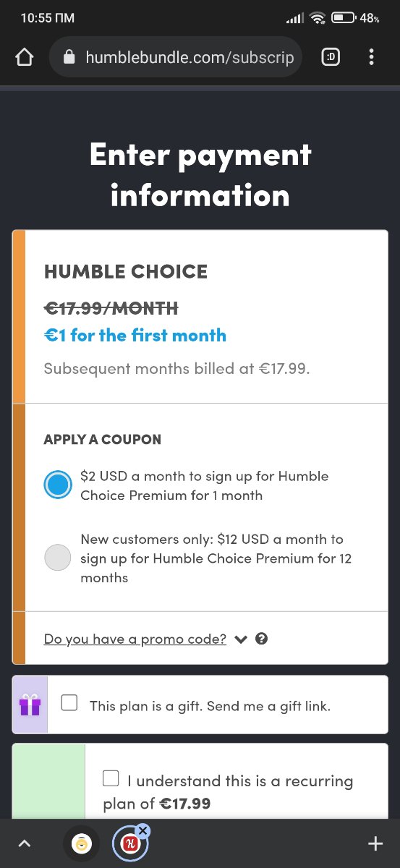Tap the purple gift box icon
Screen dimensions: 400x868
30,705
